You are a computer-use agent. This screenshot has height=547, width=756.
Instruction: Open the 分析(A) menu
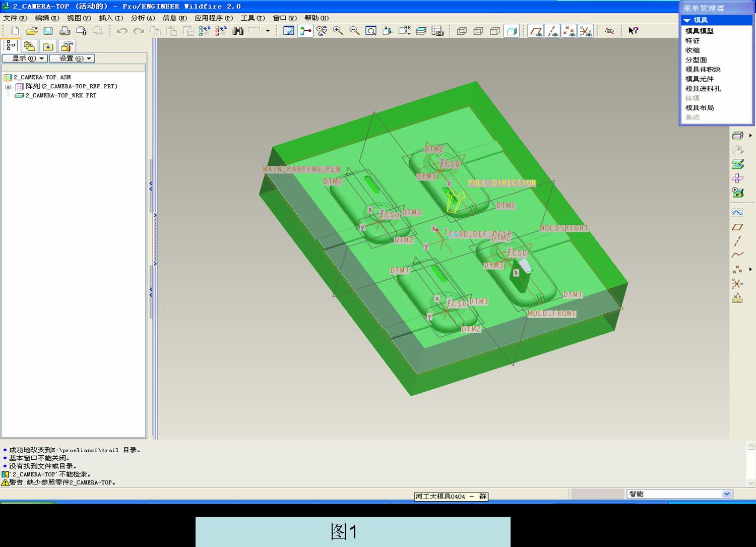click(x=143, y=18)
